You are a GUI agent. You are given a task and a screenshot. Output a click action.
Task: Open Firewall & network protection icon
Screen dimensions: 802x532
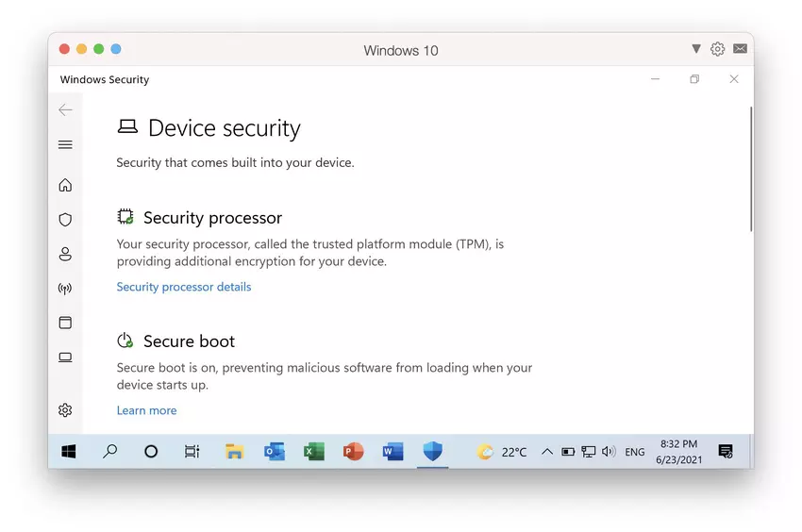click(x=65, y=289)
